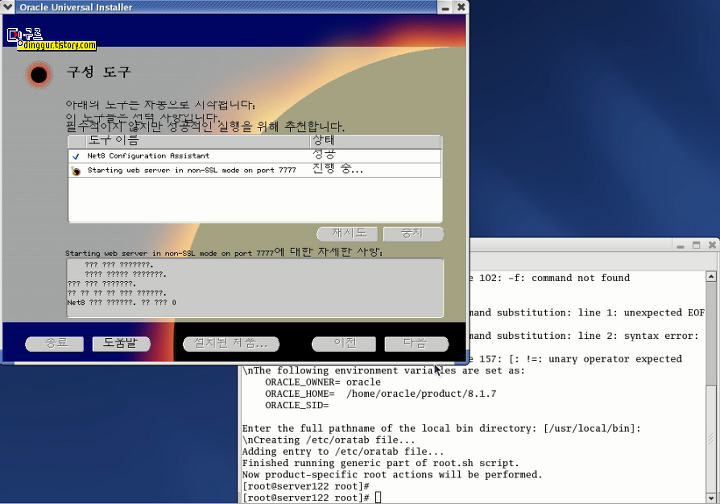Minimize the Oracle Universal Installer window

coord(445,7)
